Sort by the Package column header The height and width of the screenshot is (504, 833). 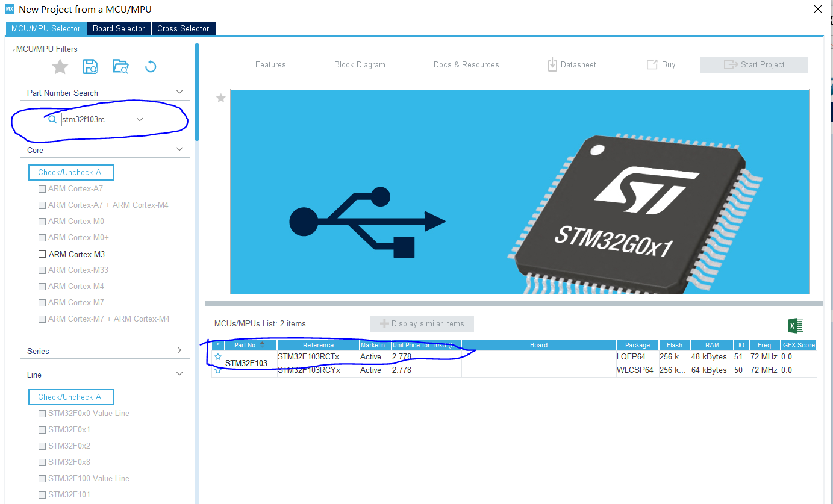pos(637,345)
